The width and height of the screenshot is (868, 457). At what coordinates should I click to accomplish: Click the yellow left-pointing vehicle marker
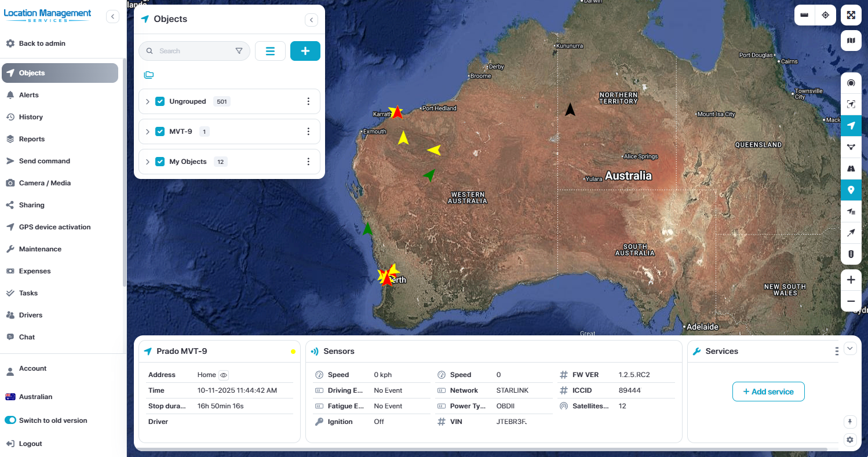[x=434, y=150]
